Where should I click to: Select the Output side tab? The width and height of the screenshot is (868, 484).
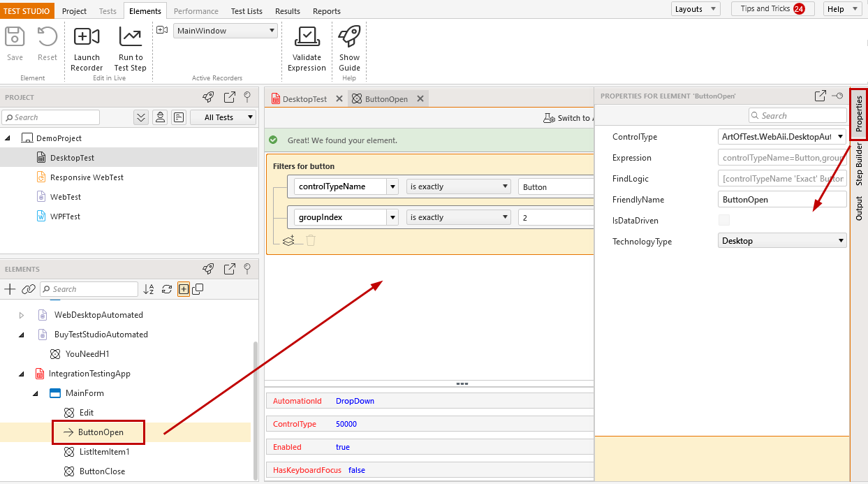click(x=860, y=208)
